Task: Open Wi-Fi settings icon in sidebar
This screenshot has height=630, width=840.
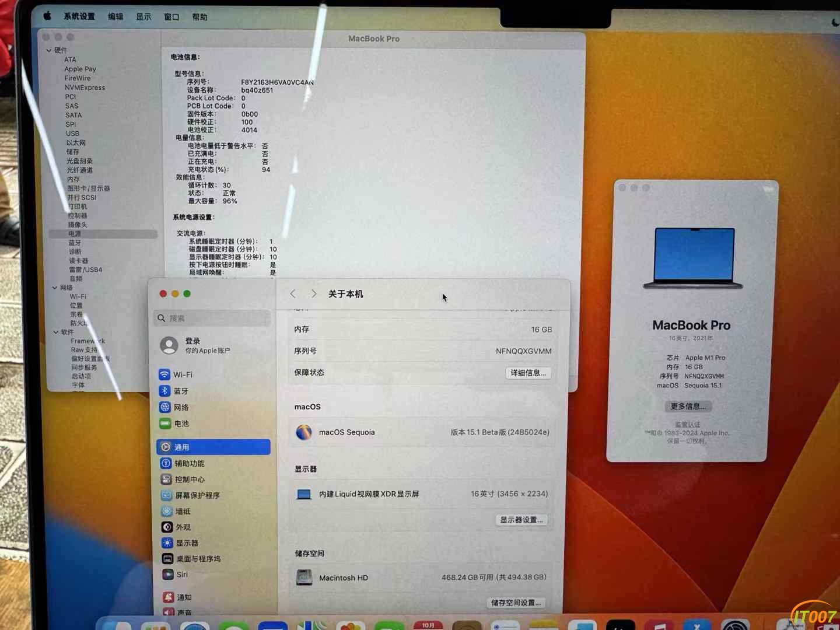Action: coord(164,374)
